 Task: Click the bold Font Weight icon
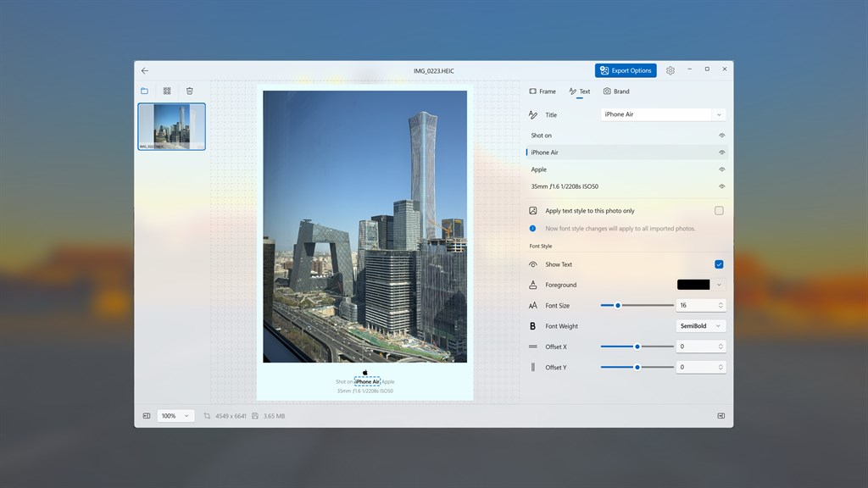533,326
